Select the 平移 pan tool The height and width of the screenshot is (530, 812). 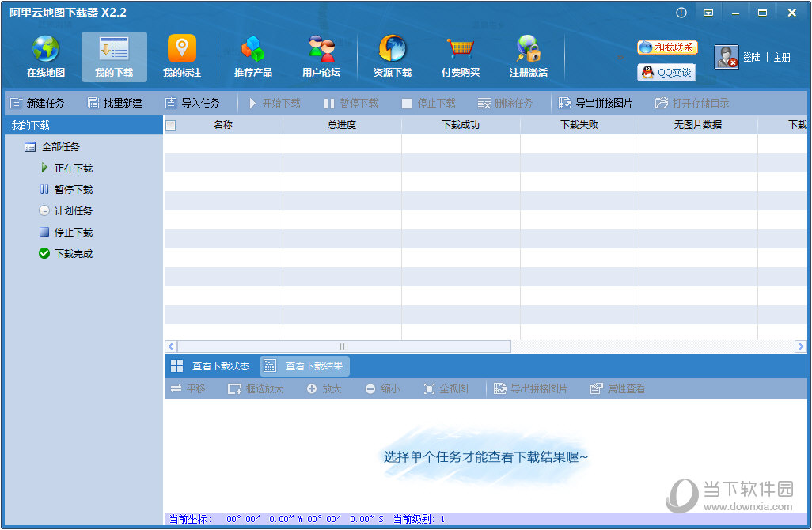[x=188, y=388]
